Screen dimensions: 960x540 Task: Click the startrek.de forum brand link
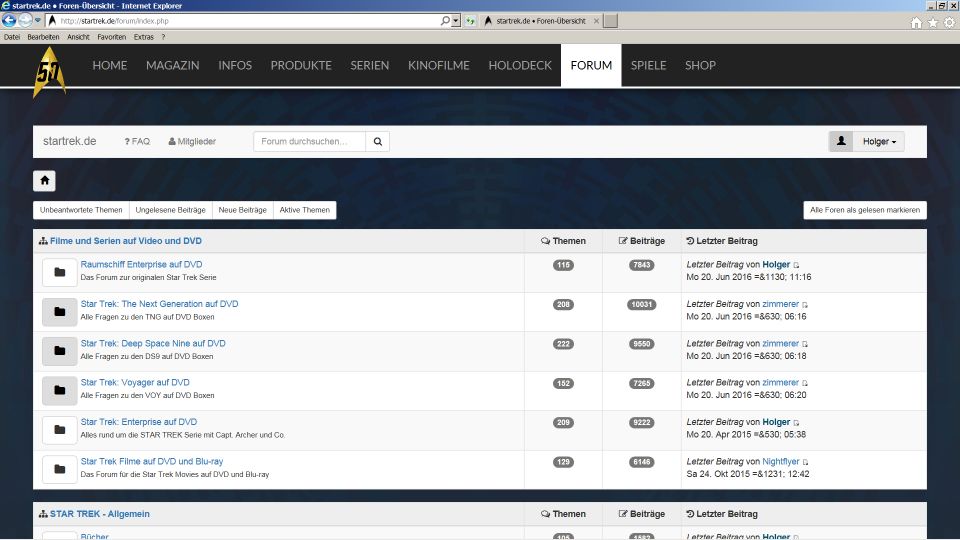point(69,141)
